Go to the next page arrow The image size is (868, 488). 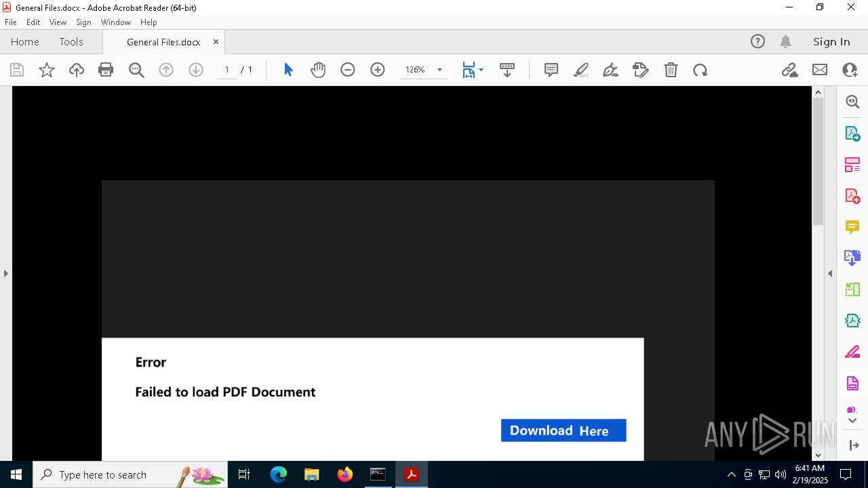pyautogui.click(x=196, y=70)
